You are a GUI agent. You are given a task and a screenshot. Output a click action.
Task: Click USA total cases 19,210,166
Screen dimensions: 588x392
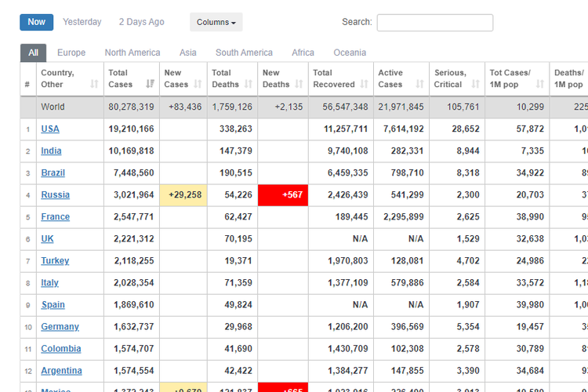click(131, 129)
